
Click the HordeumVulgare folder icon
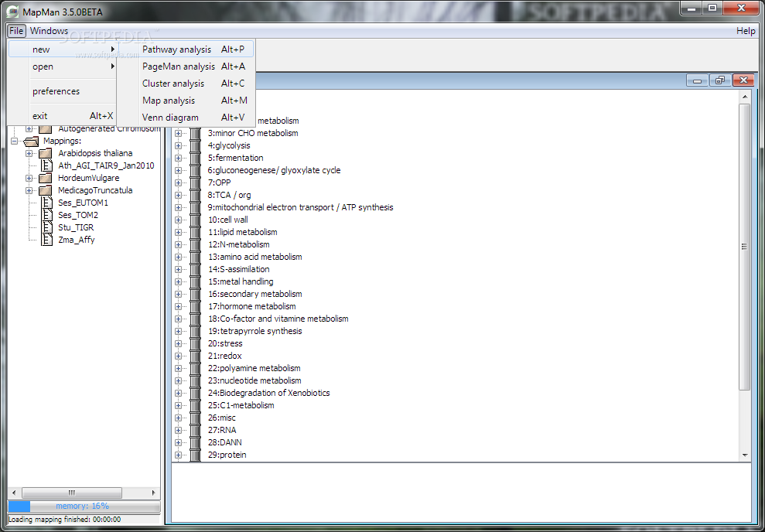(46, 178)
